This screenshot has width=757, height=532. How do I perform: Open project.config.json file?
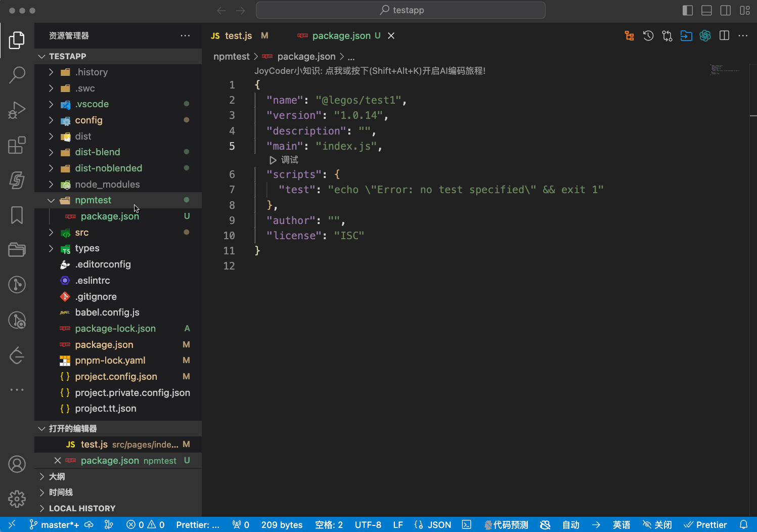[118, 377]
